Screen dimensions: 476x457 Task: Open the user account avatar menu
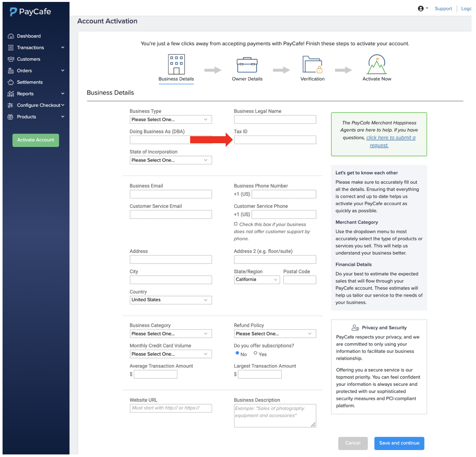click(x=423, y=9)
